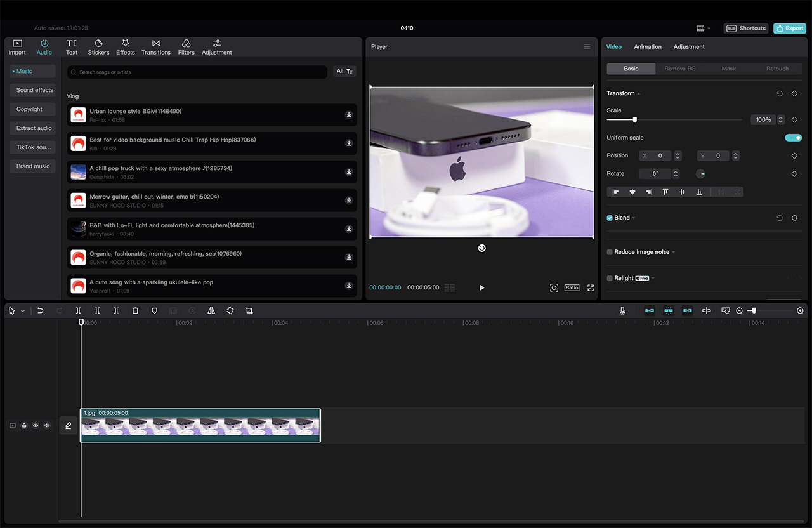This screenshot has width=812, height=528.
Task: Download Best for video background music track
Action: coord(349,143)
